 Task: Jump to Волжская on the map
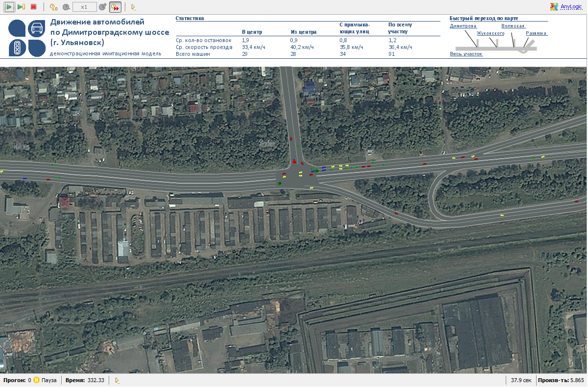pyautogui.click(x=513, y=26)
